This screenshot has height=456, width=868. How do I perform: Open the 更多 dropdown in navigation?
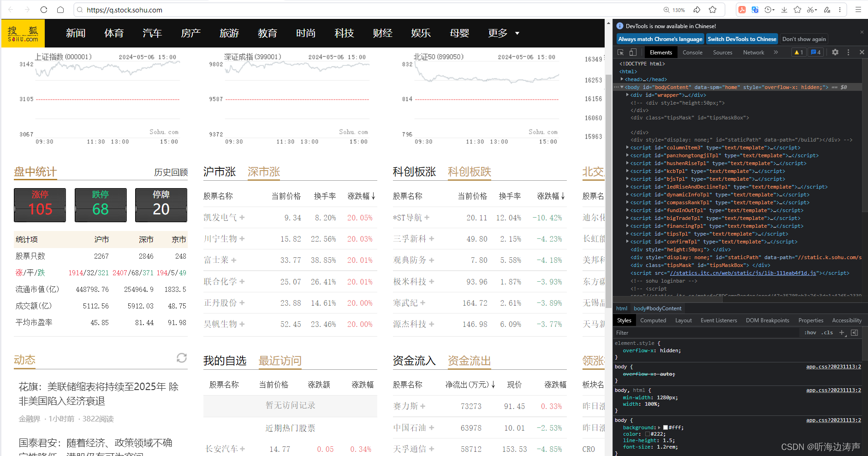(504, 33)
